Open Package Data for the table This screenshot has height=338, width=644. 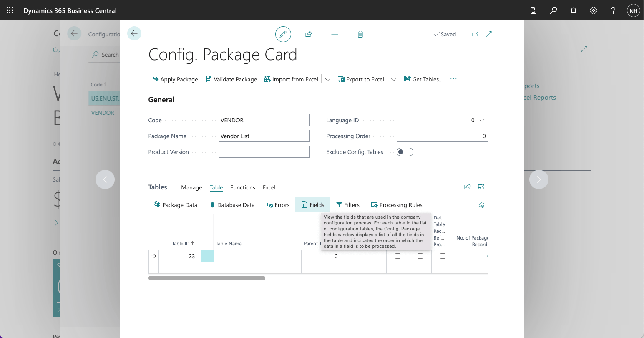point(176,205)
